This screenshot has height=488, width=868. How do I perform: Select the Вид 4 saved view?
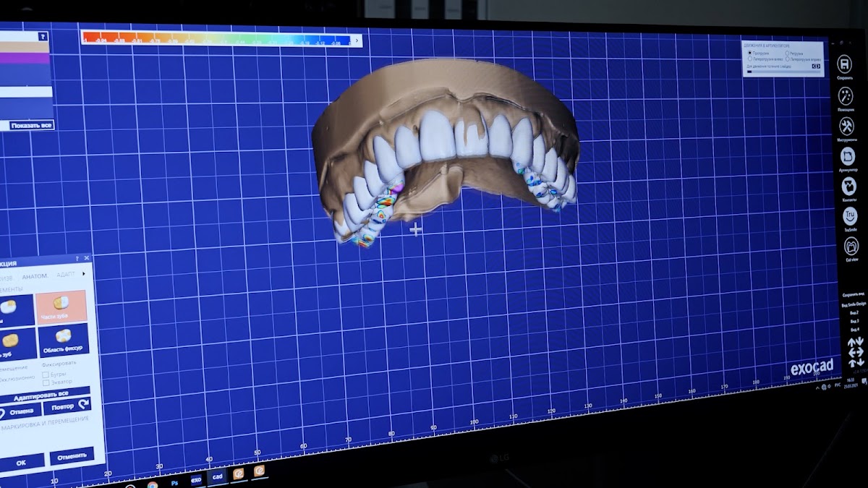pyautogui.click(x=855, y=329)
